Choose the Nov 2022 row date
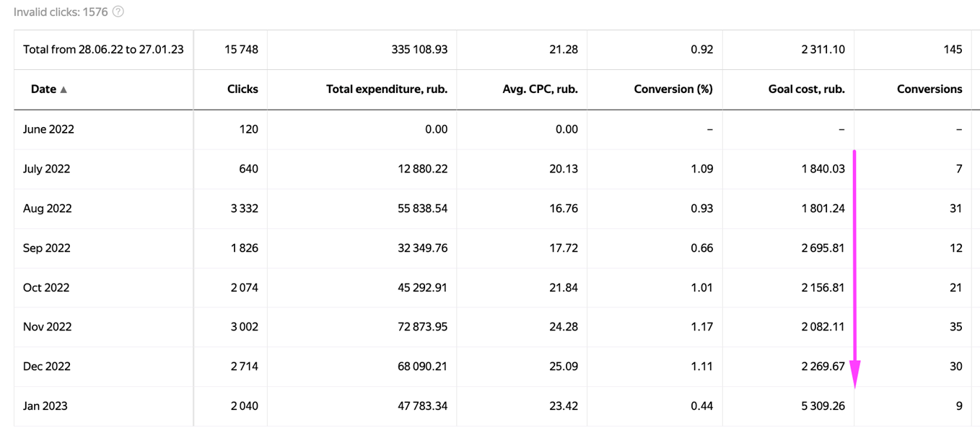This screenshot has width=980, height=438. point(47,327)
